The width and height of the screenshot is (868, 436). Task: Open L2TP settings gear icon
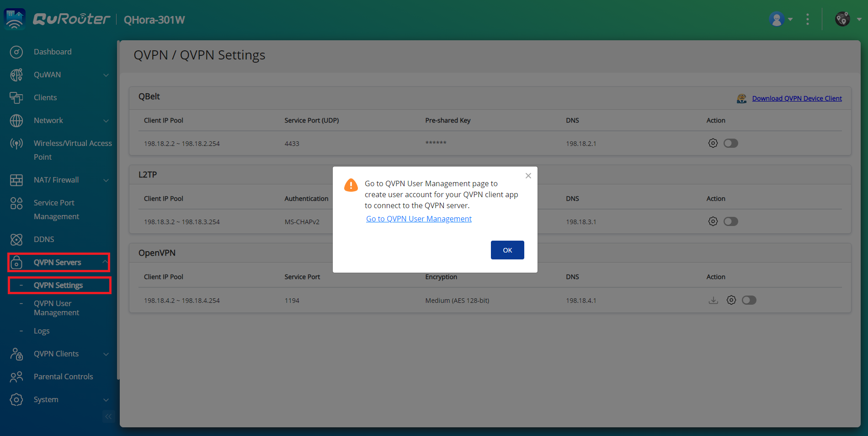713,221
